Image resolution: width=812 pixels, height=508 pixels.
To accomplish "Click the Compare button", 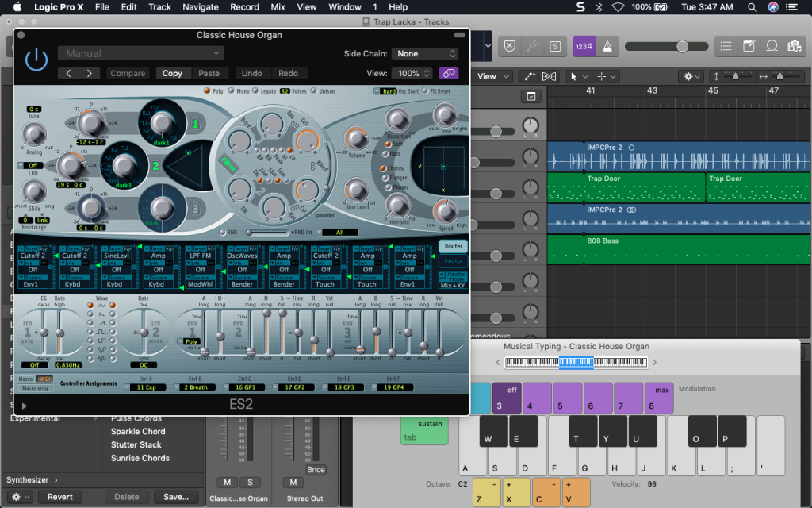I will coord(128,74).
